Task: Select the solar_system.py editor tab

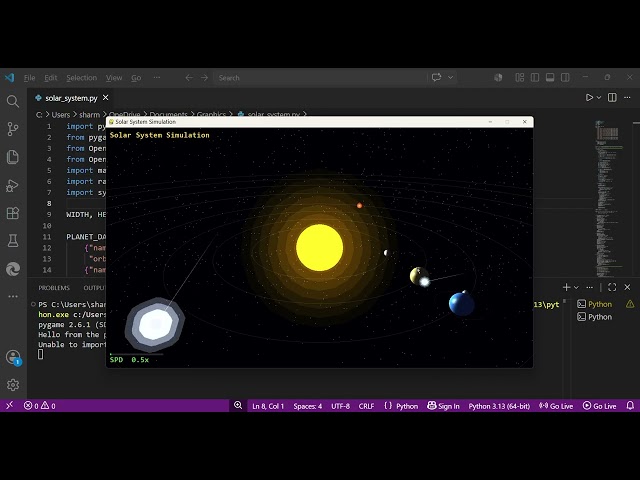Action: point(71,98)
